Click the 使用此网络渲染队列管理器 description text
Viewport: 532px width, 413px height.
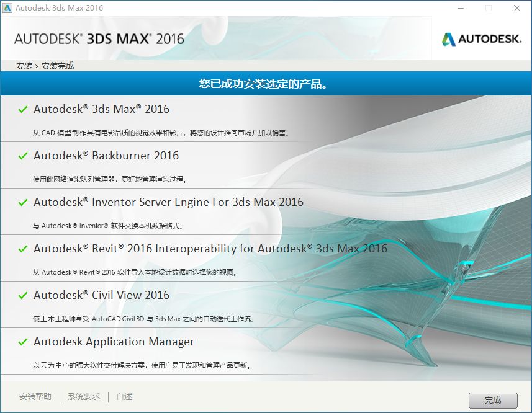(x=110, y=179)
